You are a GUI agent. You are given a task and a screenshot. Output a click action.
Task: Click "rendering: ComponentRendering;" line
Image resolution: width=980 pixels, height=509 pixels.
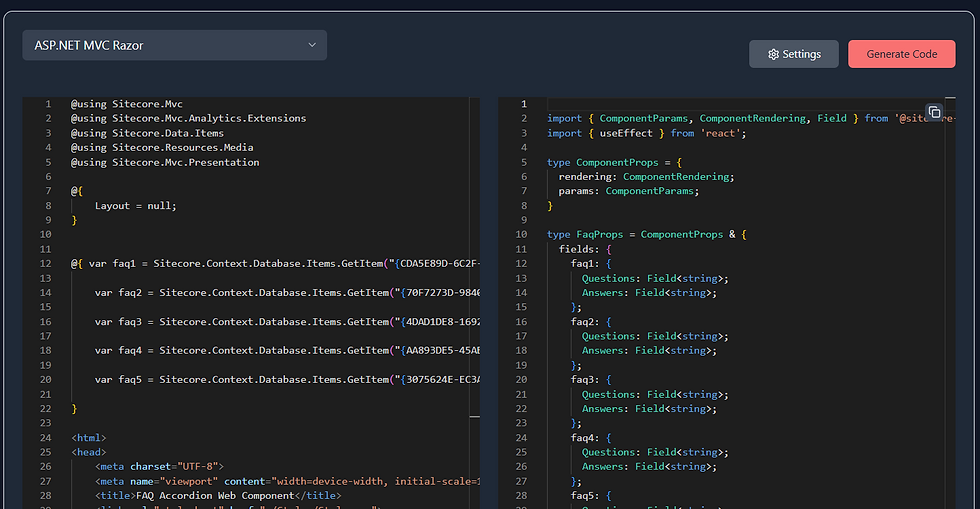(646, 177)
